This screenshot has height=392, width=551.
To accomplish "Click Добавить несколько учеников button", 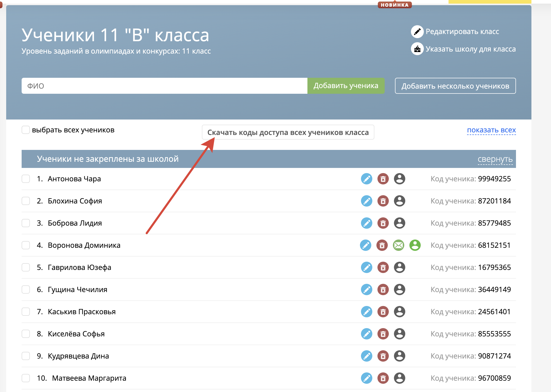I will (455, 86).
